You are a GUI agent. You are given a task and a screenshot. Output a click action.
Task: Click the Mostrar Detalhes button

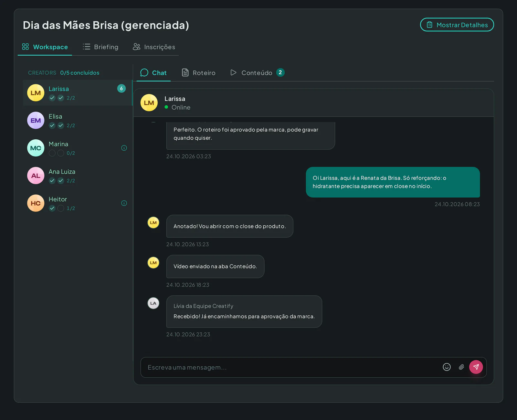pos(457,25)
